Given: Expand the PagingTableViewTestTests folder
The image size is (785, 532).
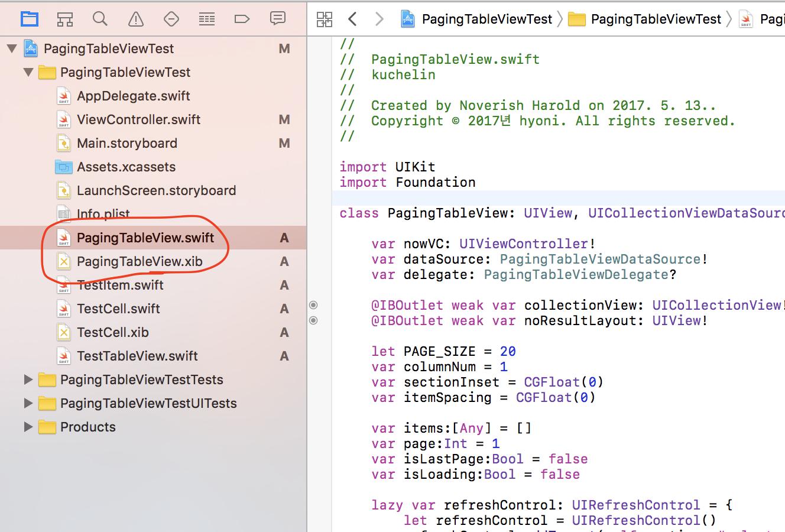Looking at the screenshot, I should [x=28, y=379].
